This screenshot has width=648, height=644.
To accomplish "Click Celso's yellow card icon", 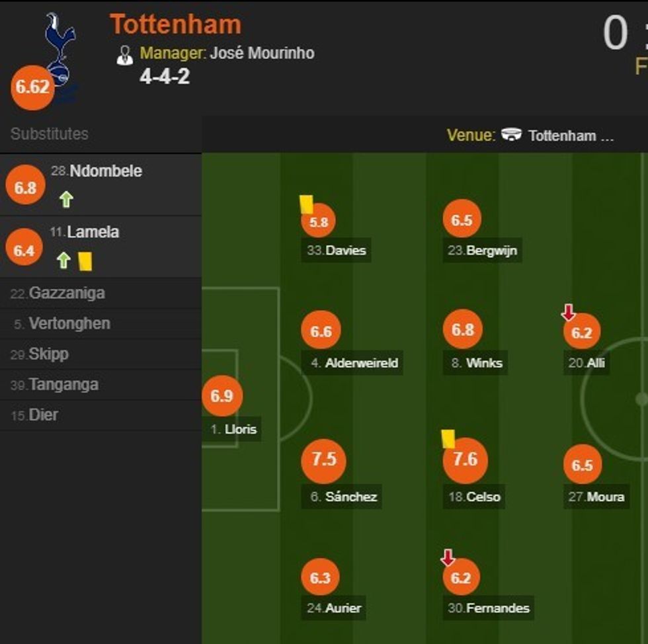I will 448,439.
